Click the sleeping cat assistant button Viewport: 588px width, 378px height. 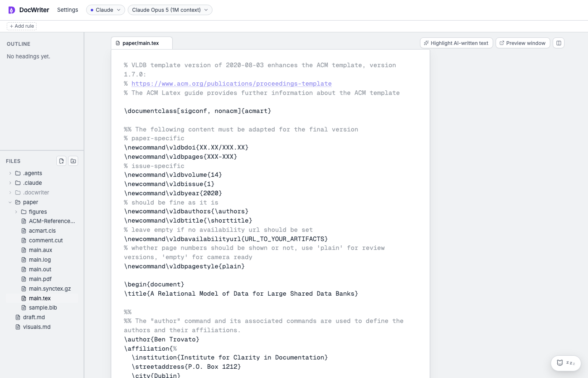[566, 363]
